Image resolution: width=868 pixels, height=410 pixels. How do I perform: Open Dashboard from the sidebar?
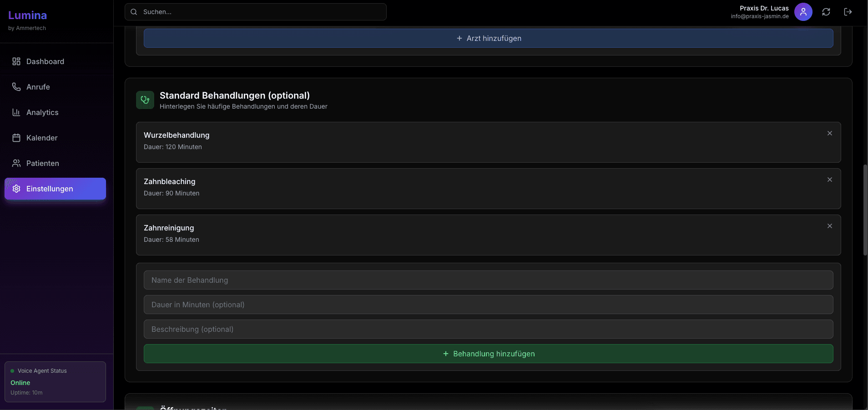(x=45, y=61)
